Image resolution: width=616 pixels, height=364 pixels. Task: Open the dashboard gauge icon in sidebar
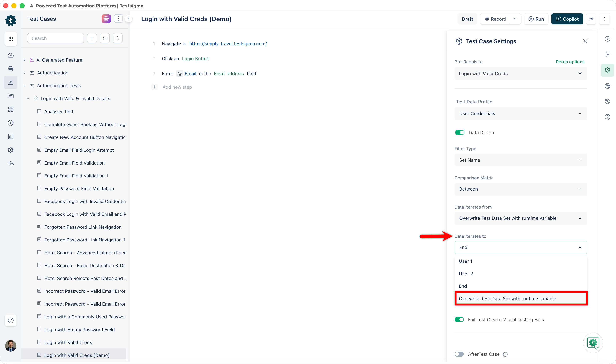pos(11,55)
